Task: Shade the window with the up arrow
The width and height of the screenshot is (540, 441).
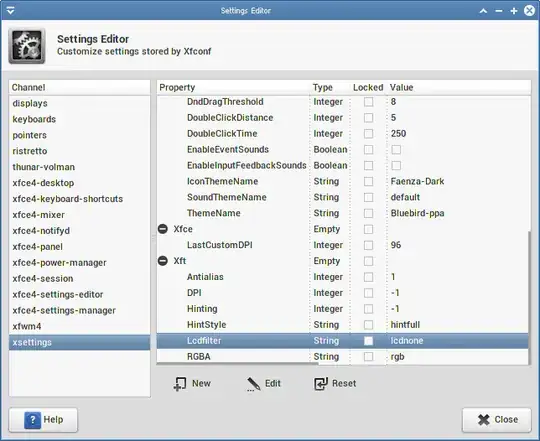Action: tap(483, 11)
